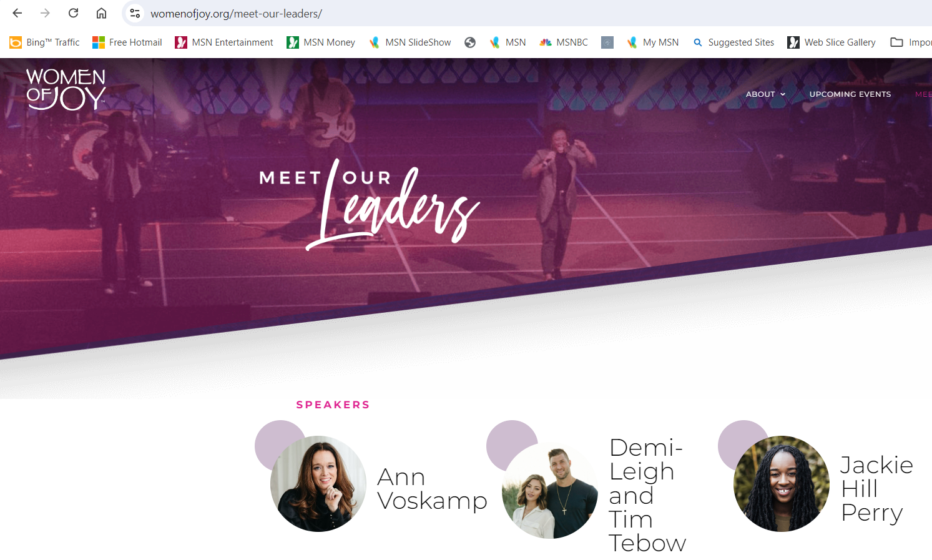The width and height of the screenshot is (932, 560).
Task: Open the MSNBC bookmark
Action: click(564, 42)
